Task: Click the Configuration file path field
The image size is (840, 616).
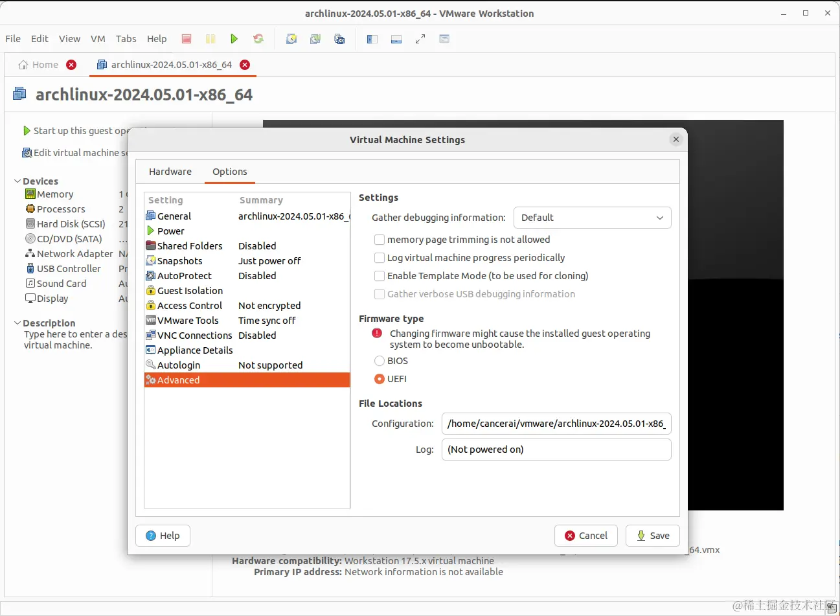Action: point(556,424)
